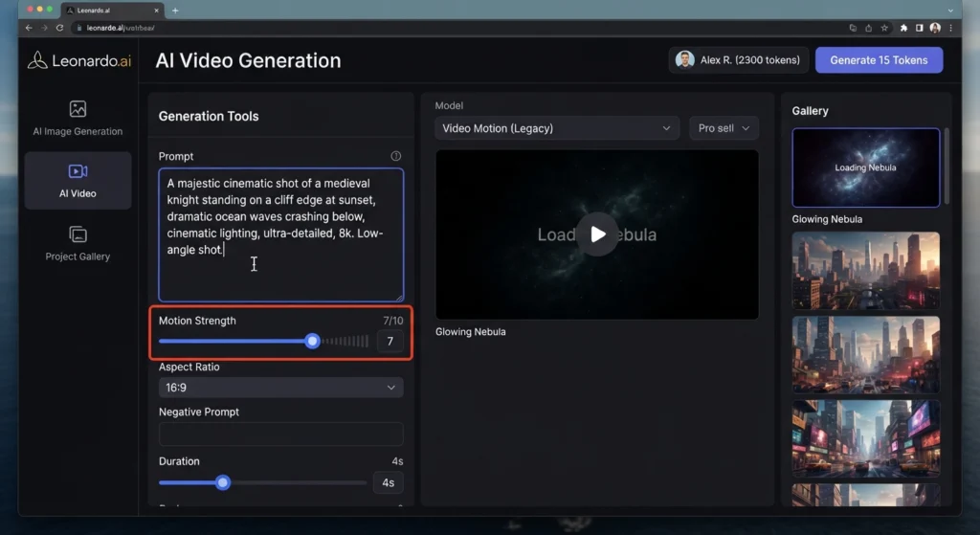Click the 7/10 Motion Strength readout
The height and width of the screenshot is (535, 980).
[393, 321]
